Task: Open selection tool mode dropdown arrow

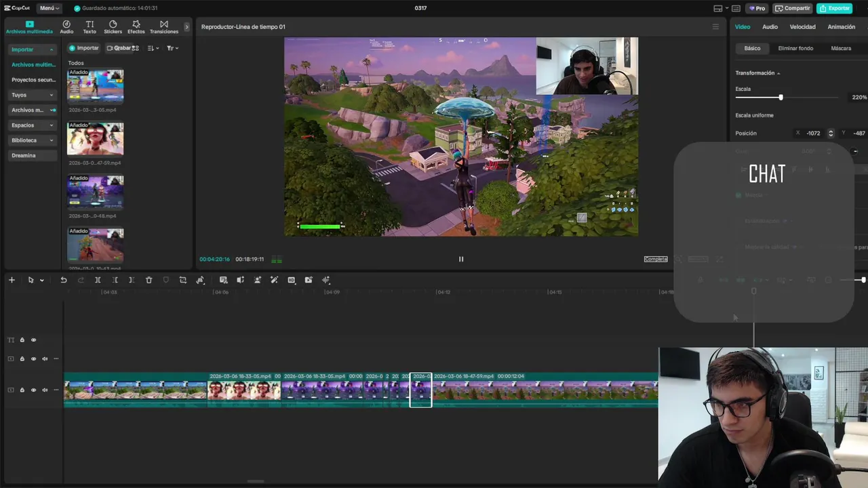Action: coord(41,280)
